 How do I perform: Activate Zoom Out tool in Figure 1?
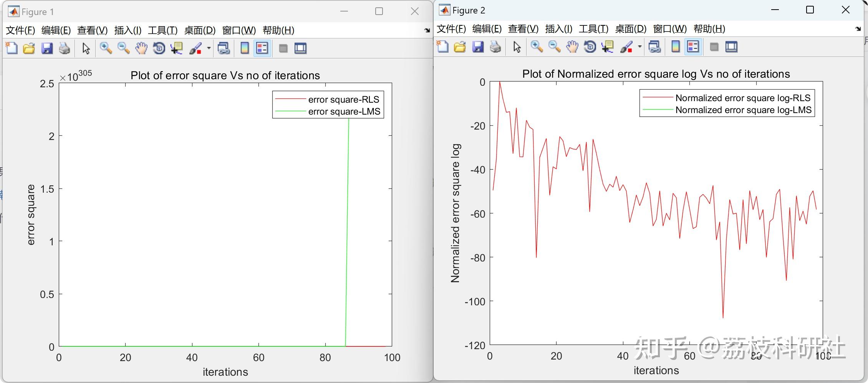click(124, 48)
